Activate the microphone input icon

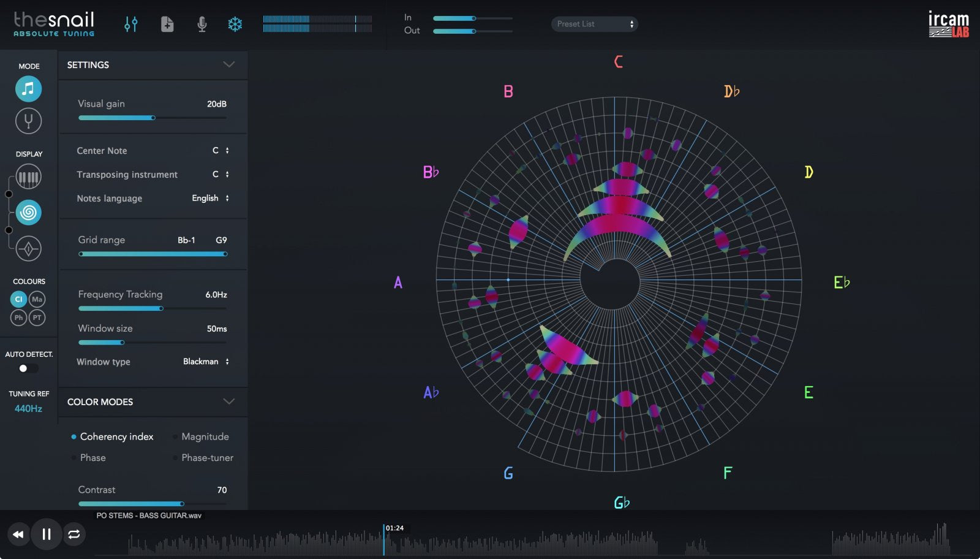coord(200,24)
